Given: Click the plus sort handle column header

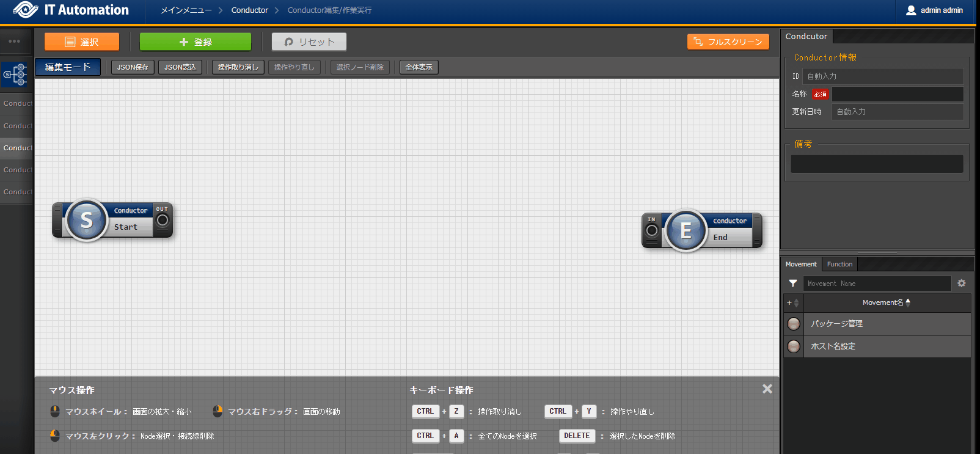Looking at the screenshot, I should (x=793, y=302).
